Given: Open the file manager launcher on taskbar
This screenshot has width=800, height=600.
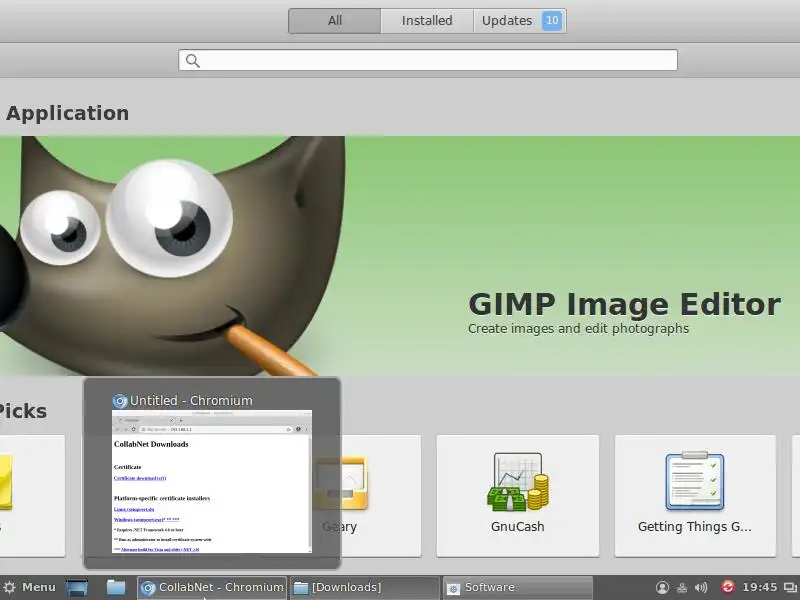Looking at the screenshot, I should (116, 588).
